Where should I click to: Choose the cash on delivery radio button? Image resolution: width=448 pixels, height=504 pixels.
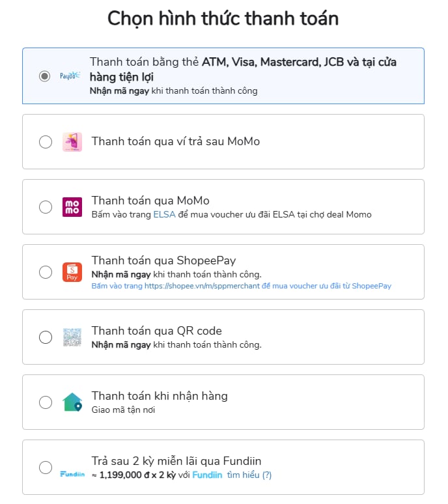tap(46, 402)
